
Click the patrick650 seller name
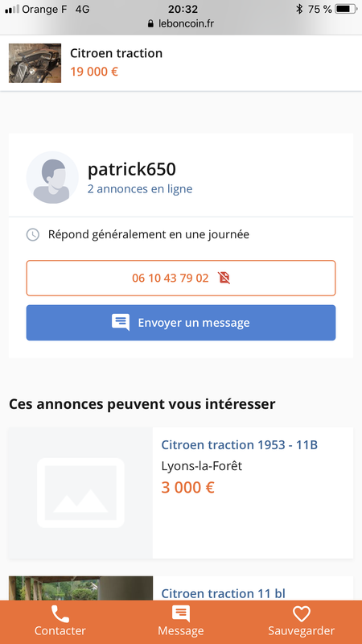click(132, 169)
